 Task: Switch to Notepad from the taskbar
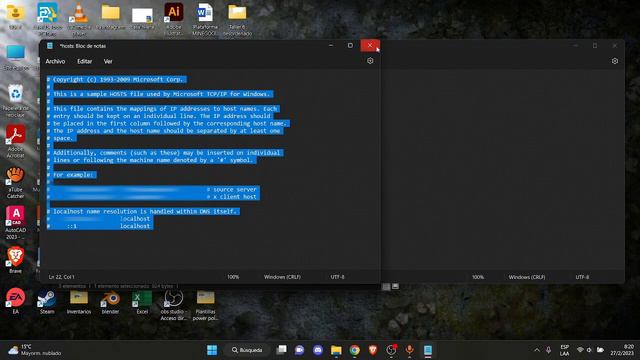pos(428,350)
